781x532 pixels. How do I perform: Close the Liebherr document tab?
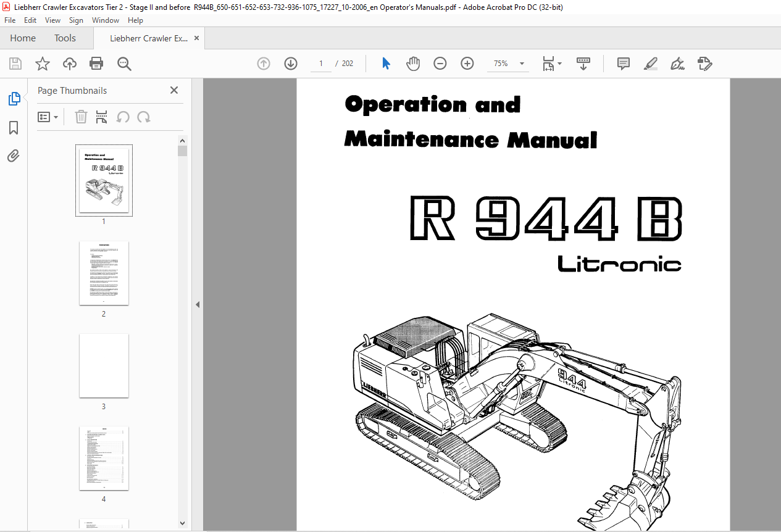(x=197, y=38)
